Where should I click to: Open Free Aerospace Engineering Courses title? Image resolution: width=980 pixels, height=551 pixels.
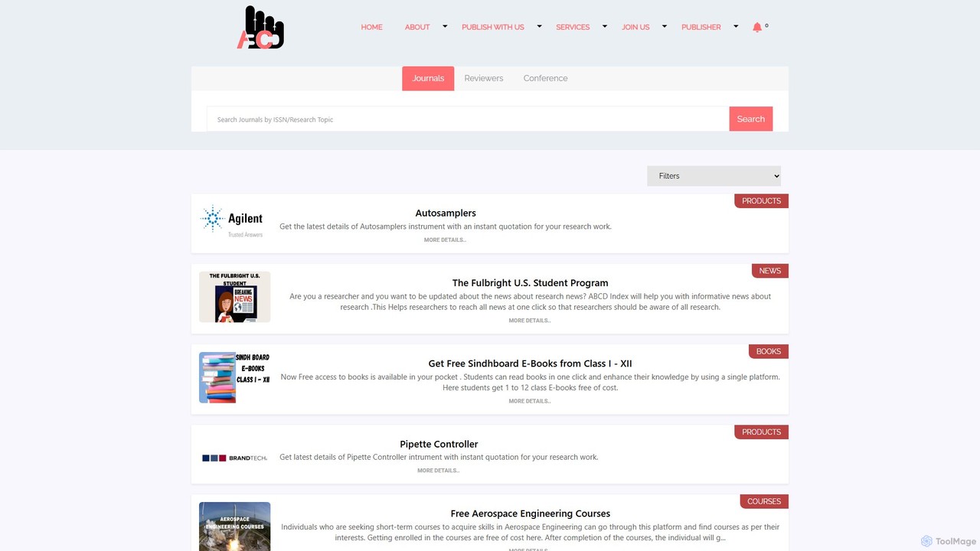(x=530, y=514)
